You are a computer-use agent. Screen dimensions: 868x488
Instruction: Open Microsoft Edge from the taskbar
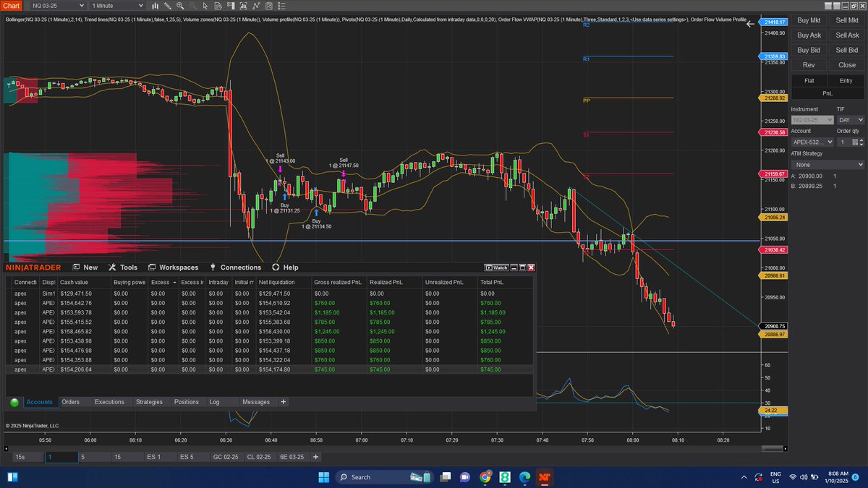click(524, 476)
